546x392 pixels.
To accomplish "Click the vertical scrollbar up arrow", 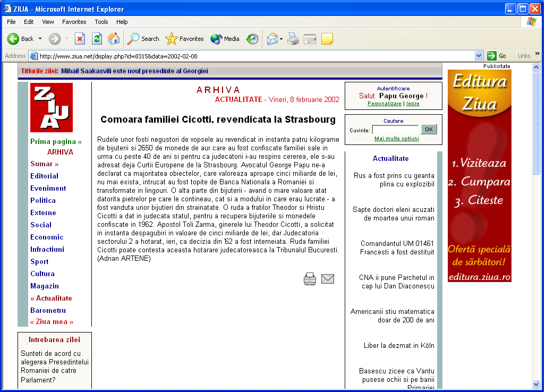I will tap(536, 67).
